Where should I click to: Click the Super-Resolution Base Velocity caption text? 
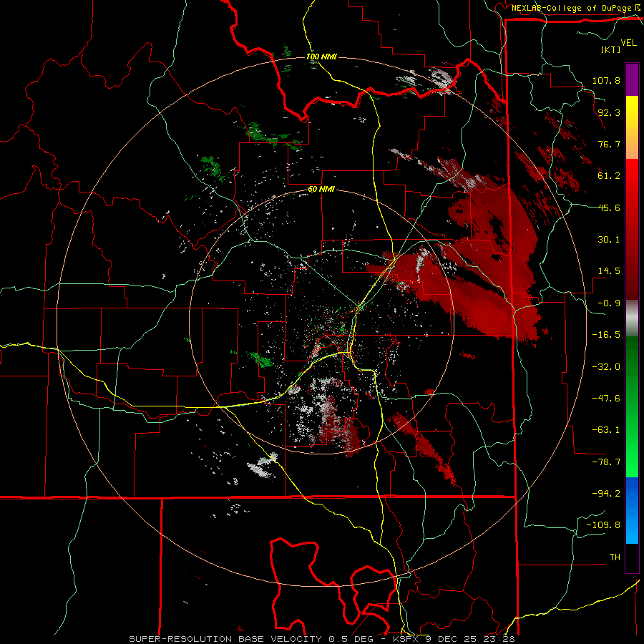click(321, 639)
